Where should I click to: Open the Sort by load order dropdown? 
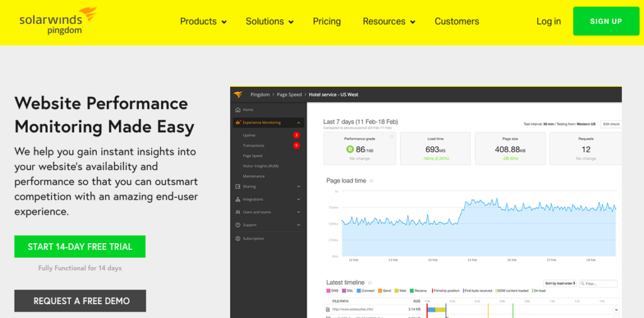click(560, 283)
